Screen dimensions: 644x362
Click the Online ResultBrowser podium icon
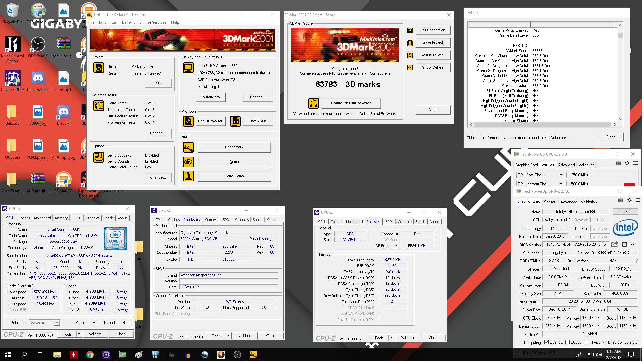[x=314, y=104]
